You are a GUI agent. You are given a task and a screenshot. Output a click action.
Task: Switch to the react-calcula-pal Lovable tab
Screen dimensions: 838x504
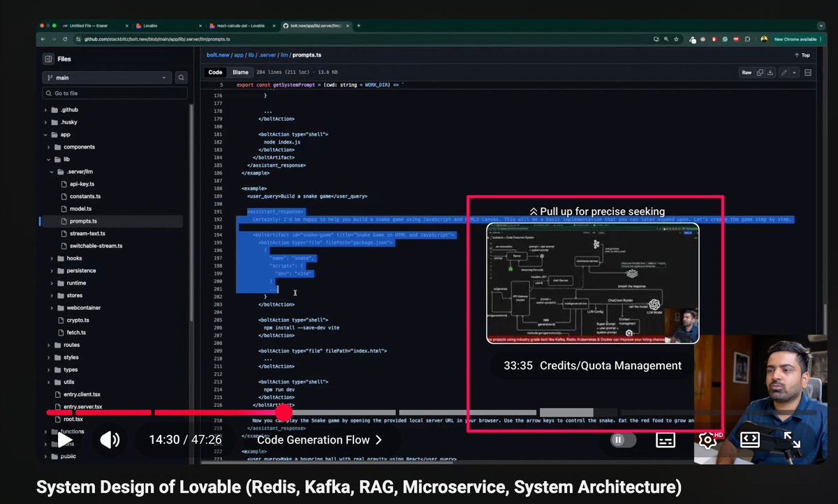point(243,25)
